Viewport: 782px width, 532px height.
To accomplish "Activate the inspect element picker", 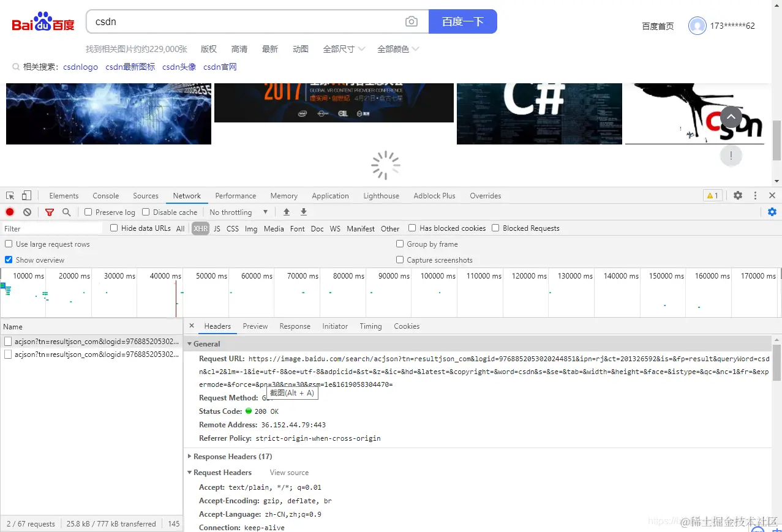I will [10, 196].
